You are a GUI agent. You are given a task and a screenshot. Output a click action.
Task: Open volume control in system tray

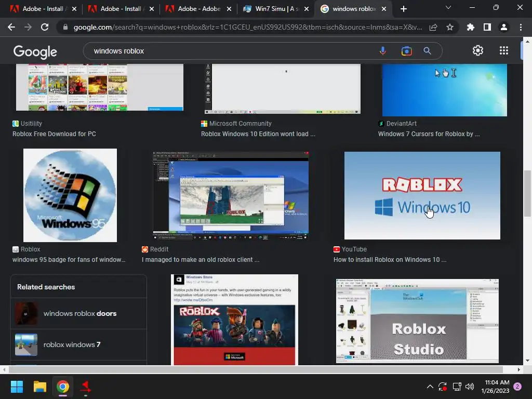pos(470,387)
